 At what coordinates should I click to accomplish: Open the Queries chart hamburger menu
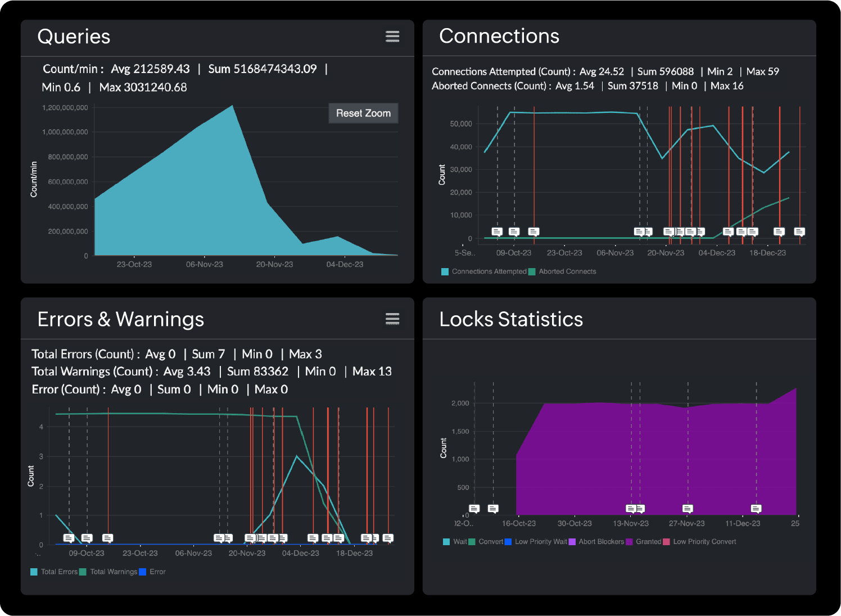point(392,37)
